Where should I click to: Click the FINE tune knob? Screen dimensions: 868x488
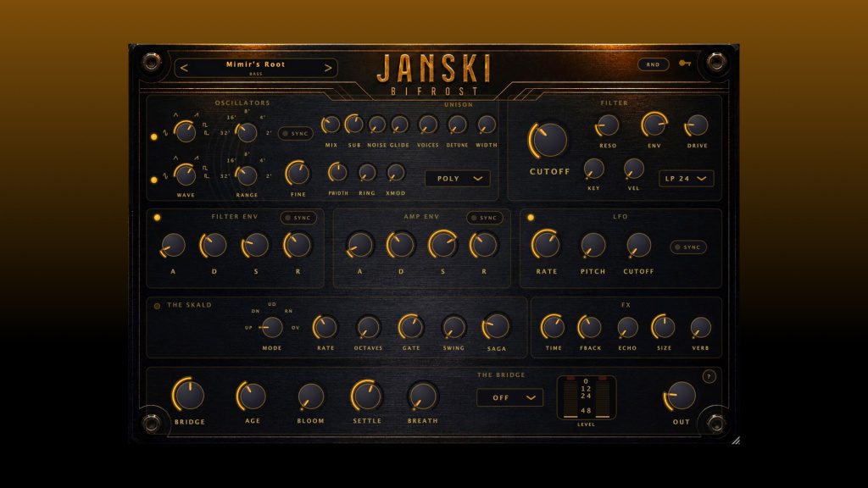[x=298, y=174]
